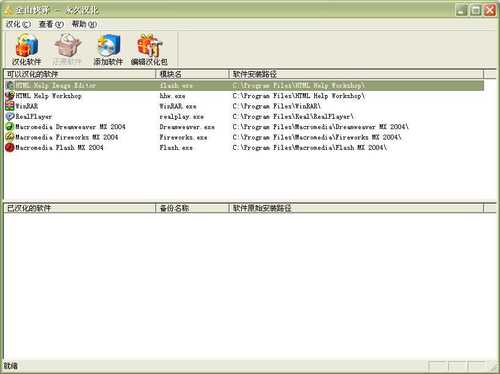Click the Dreamweaver.exe module name

pyautogui.click(x=187, y=127)
